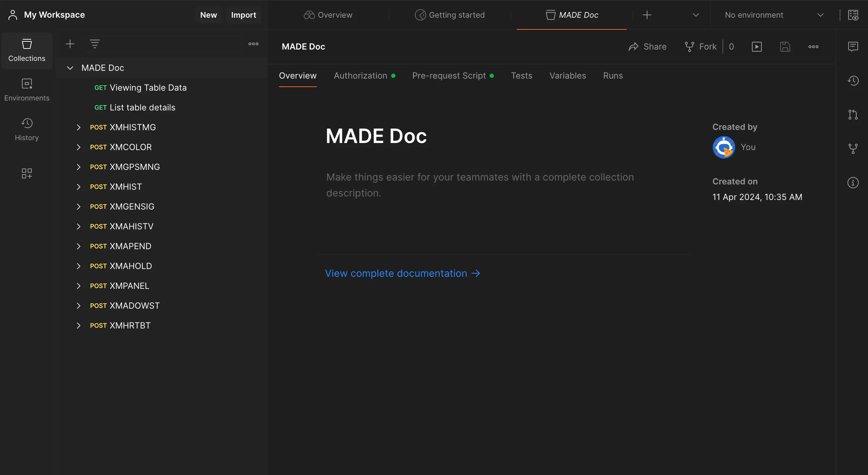Click the workspace user profile icon

click(x=13, y=15)
